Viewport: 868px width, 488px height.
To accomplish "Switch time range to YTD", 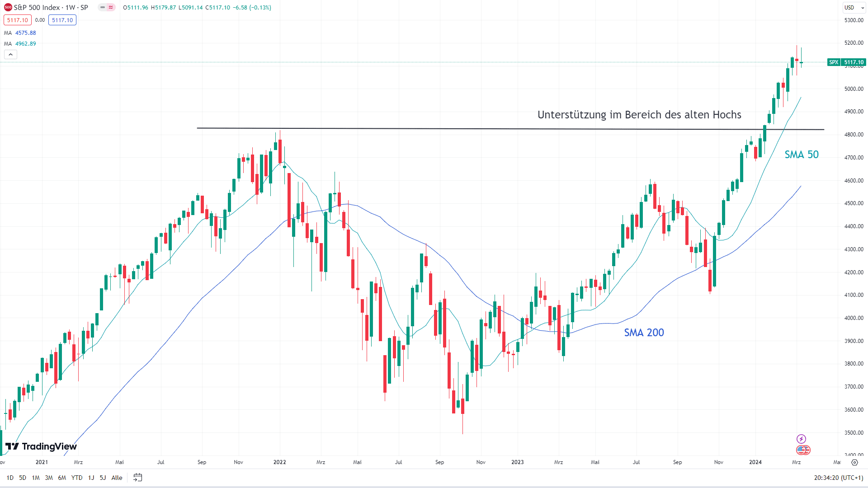I will tap(77, 478).
